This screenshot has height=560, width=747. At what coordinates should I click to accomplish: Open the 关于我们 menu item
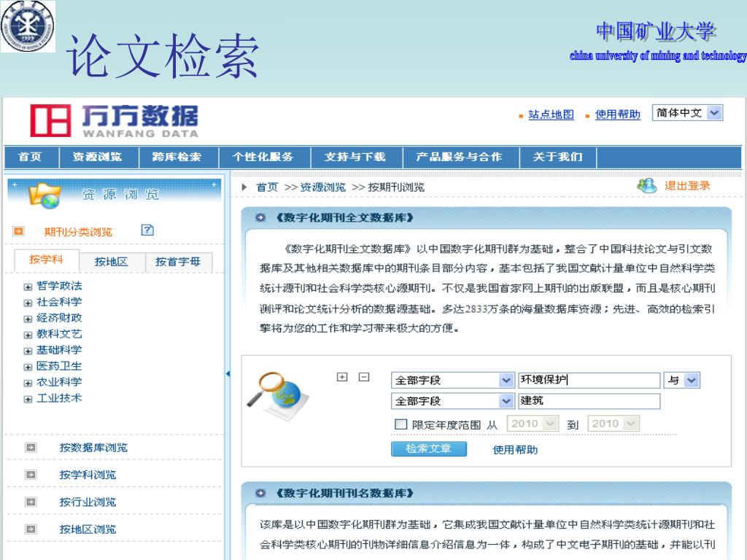click(558, 157)
